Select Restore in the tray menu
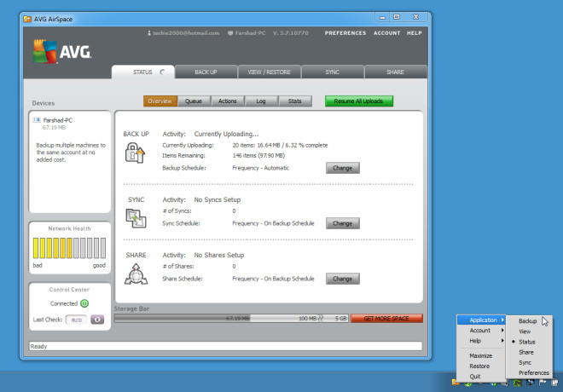 point(481,366)
